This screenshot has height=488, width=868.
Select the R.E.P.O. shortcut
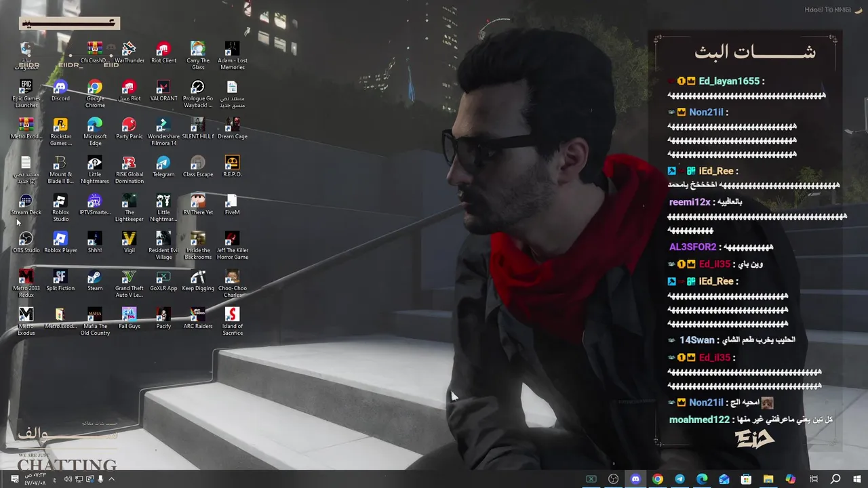point(232,166)
